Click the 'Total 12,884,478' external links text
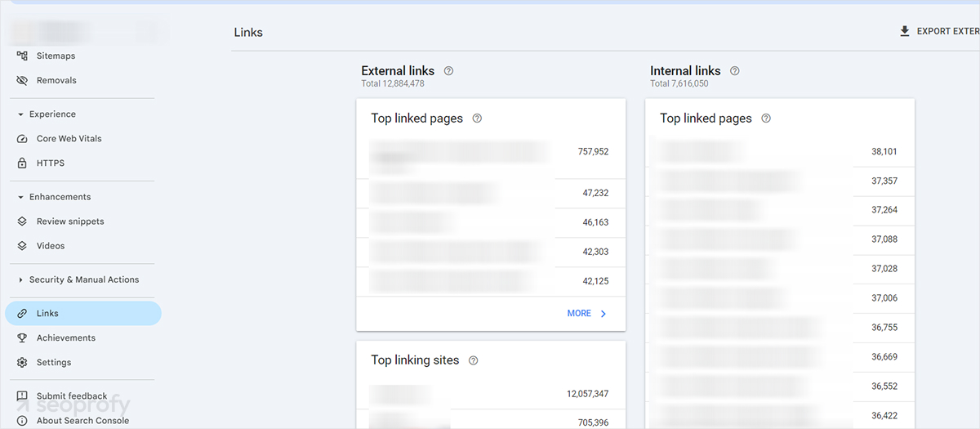 (393, 84)
